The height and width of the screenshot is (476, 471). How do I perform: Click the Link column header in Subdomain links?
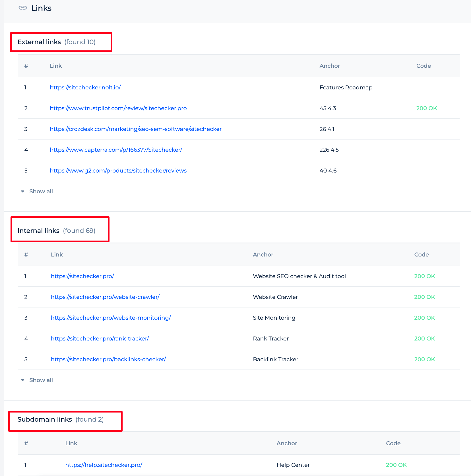(x=71, y=443)
